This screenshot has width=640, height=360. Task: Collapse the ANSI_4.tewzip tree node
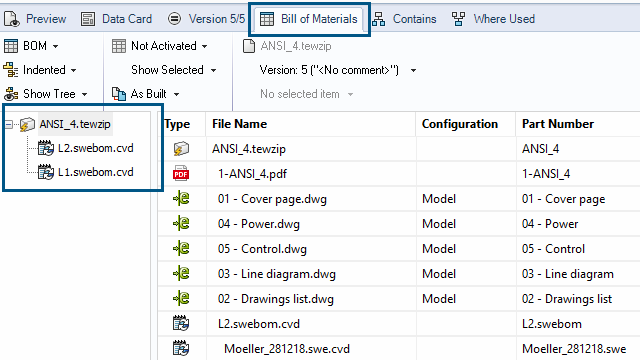click(x=9, y=124)
